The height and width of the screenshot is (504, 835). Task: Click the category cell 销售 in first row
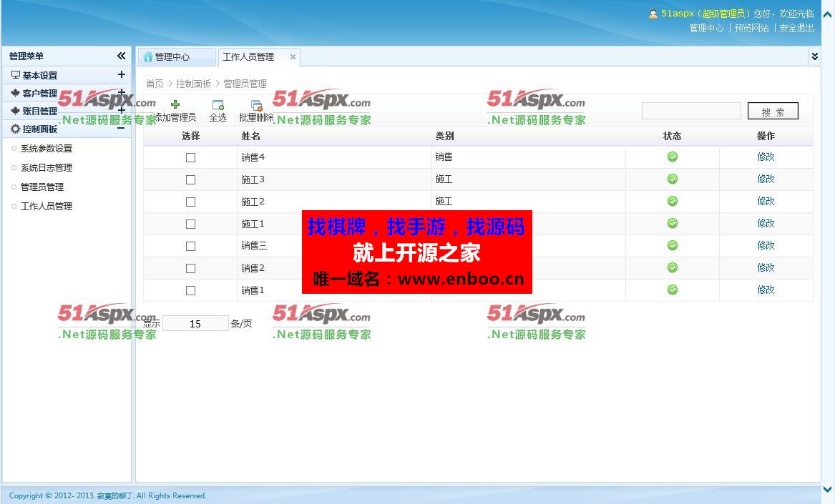point(444,157)
